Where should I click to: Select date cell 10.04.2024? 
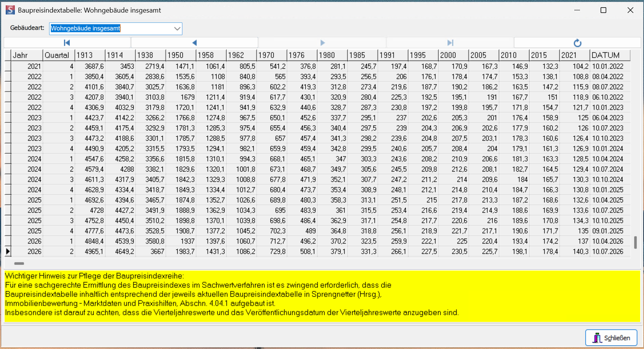tap(610, 159)
